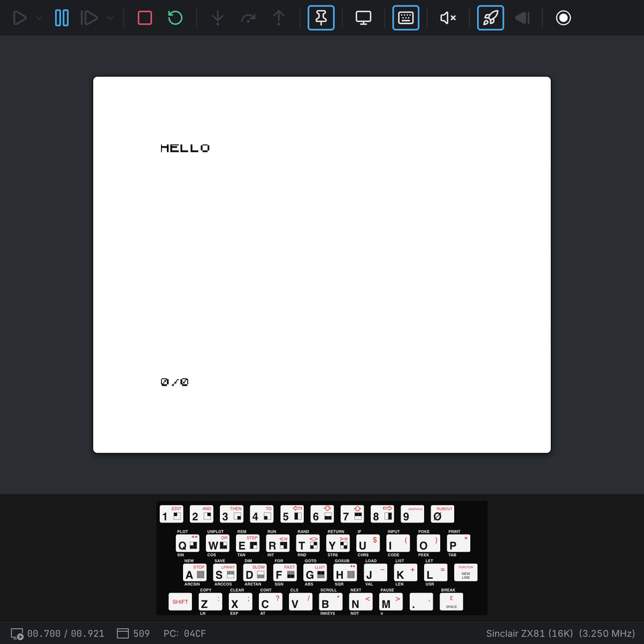Image resolution: width=644 pixels, height=644 pixels.
Task: Click the K LIST key
Action: [x=405, y=572]
